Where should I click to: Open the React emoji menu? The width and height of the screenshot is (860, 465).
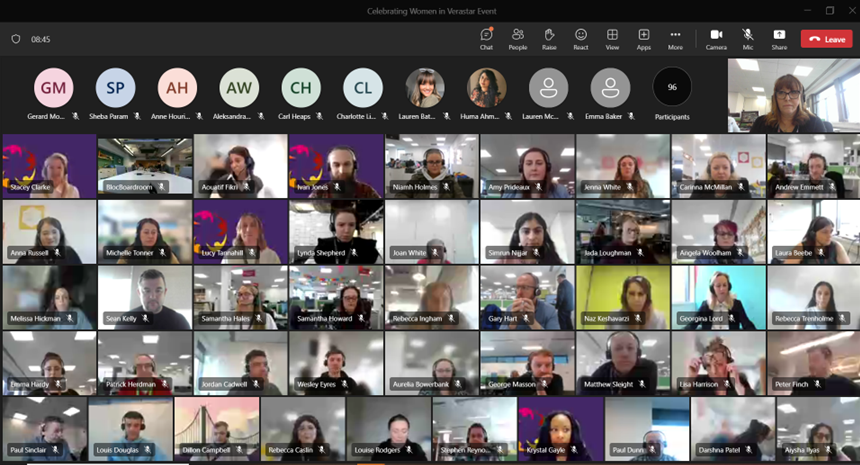pos(580,39)
